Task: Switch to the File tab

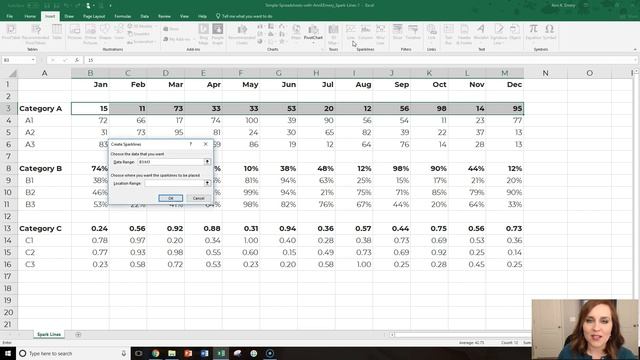Action: [x=9, y=16]
